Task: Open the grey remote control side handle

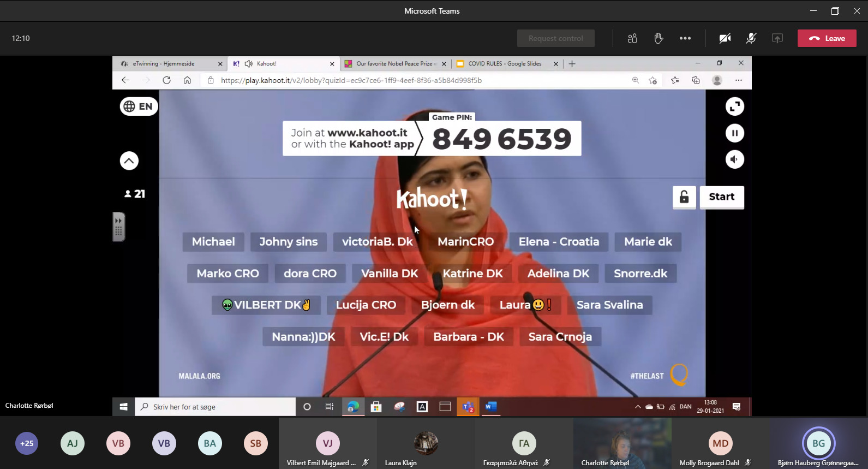Action: tap(119, 227)
